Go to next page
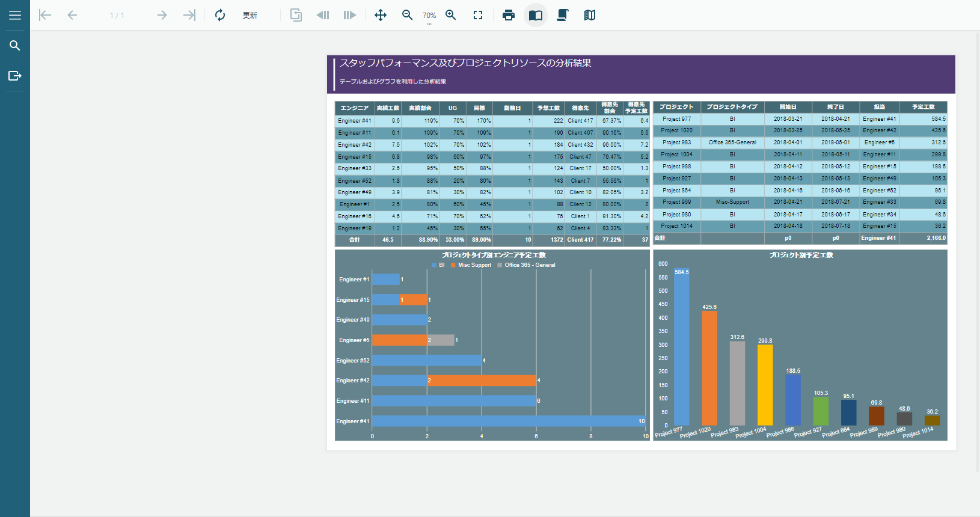980x517 pixels. click(x=162, y=15)
